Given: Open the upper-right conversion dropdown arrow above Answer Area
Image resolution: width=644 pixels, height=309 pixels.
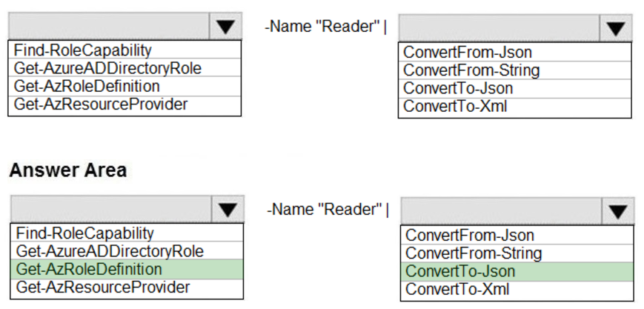Looking at the screenshot, I should click(615, 29).
